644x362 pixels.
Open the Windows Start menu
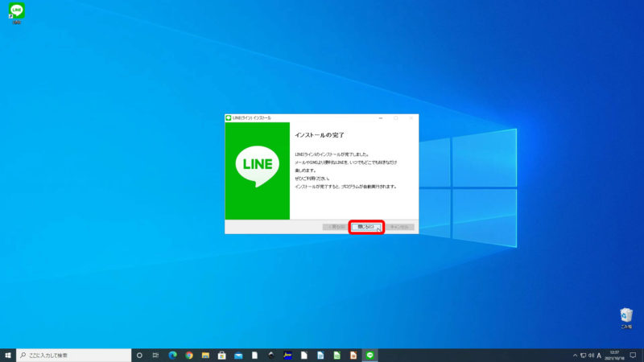tap(8, 355)
